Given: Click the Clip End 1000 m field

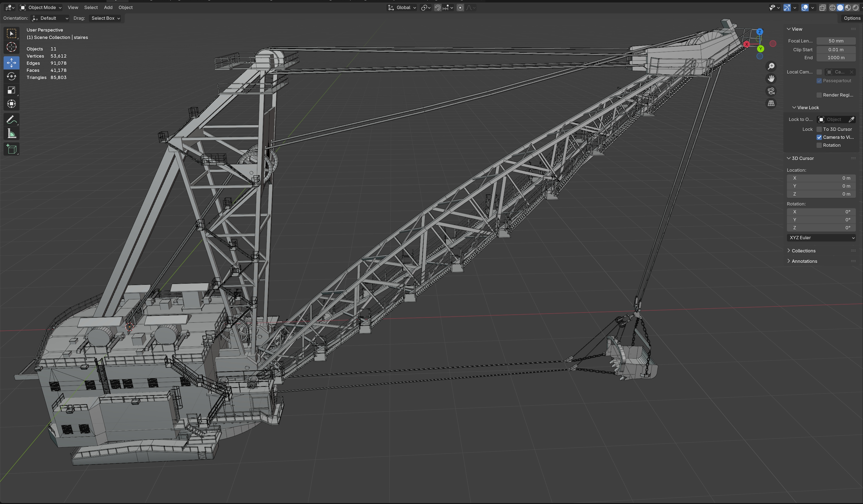Looking at the screenshot, I should point(836,58).
